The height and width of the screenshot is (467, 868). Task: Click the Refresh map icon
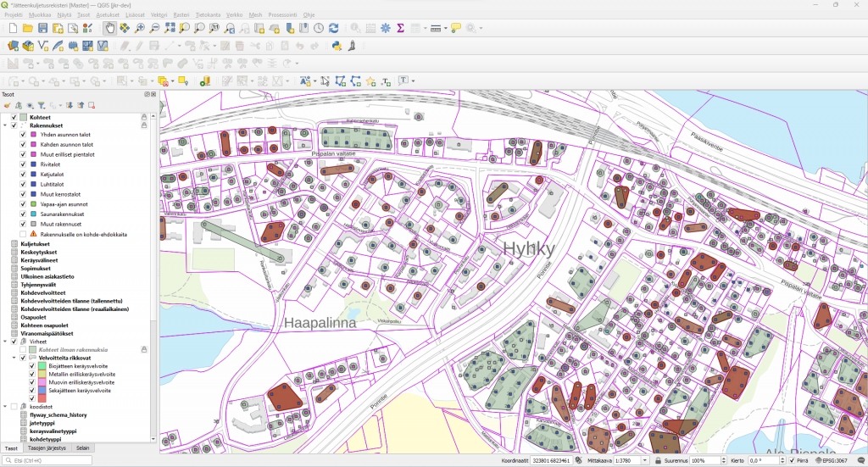(x=334, y=28)
